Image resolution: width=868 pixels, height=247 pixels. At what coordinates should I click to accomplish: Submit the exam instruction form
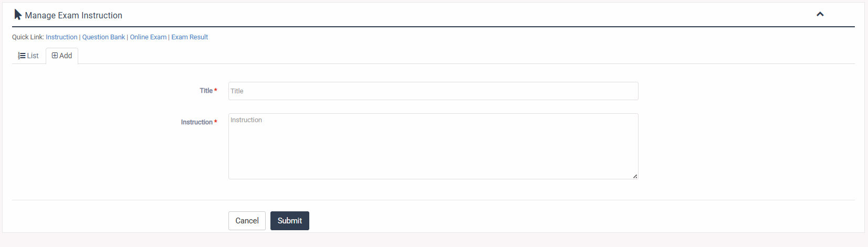[x=289, y=221]
